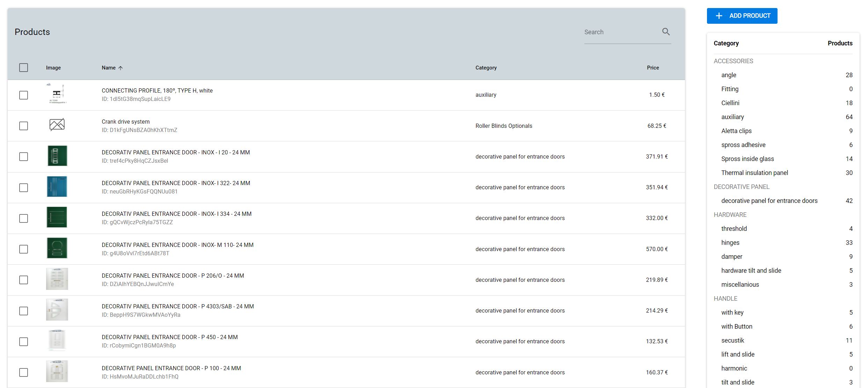868x388 pixels.
Task: Click the broken image placeholder for Crank drive system
Action: (57, 125)
